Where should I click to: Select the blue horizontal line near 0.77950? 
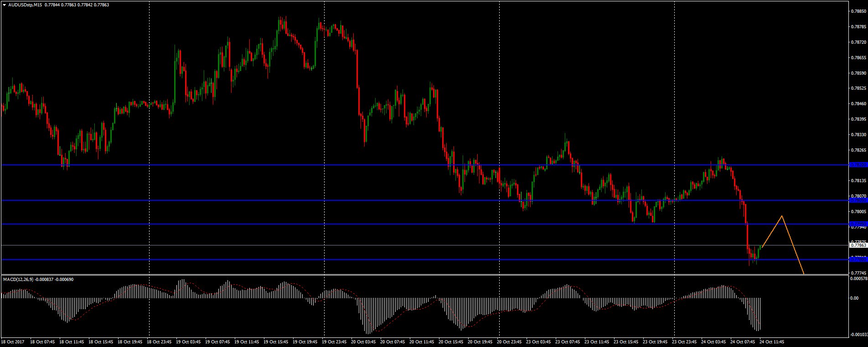click(x=425, y=224)
